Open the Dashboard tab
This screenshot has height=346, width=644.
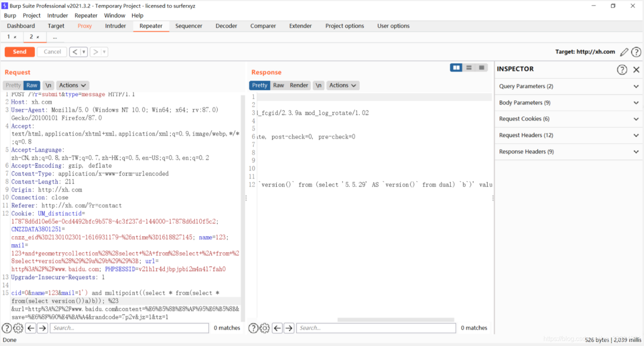pos(21,26)
